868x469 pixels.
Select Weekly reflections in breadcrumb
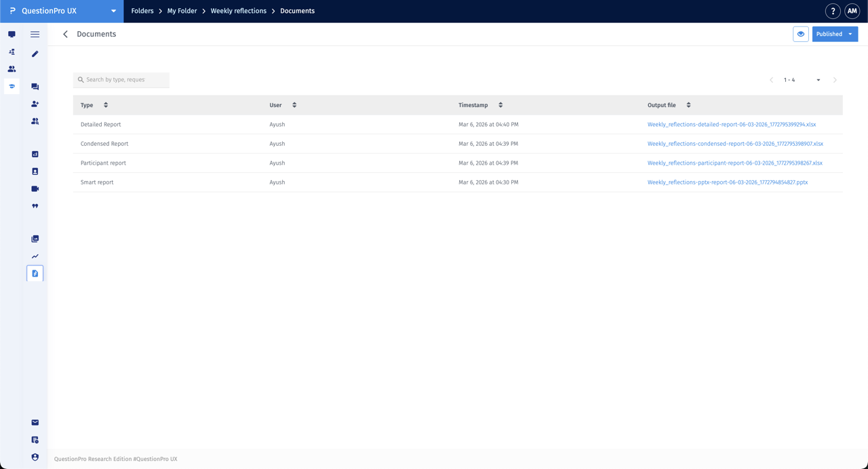click(x=238, y=11)
